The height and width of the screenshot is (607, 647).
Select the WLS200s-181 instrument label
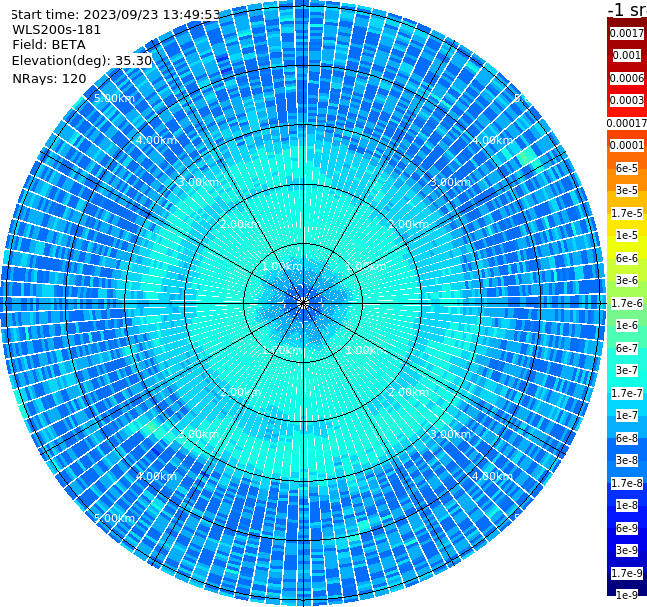[57, 30]
